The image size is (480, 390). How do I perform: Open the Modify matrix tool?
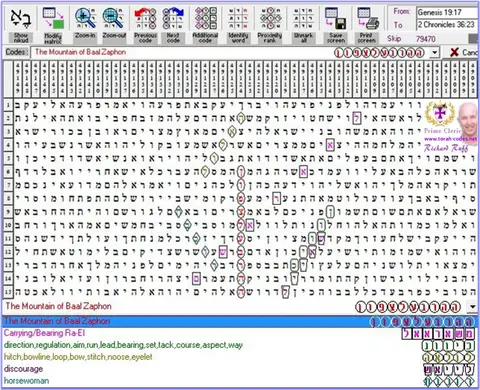[53, 18]
